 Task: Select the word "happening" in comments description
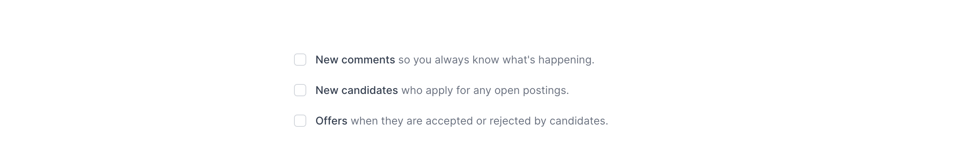[565, 60]
